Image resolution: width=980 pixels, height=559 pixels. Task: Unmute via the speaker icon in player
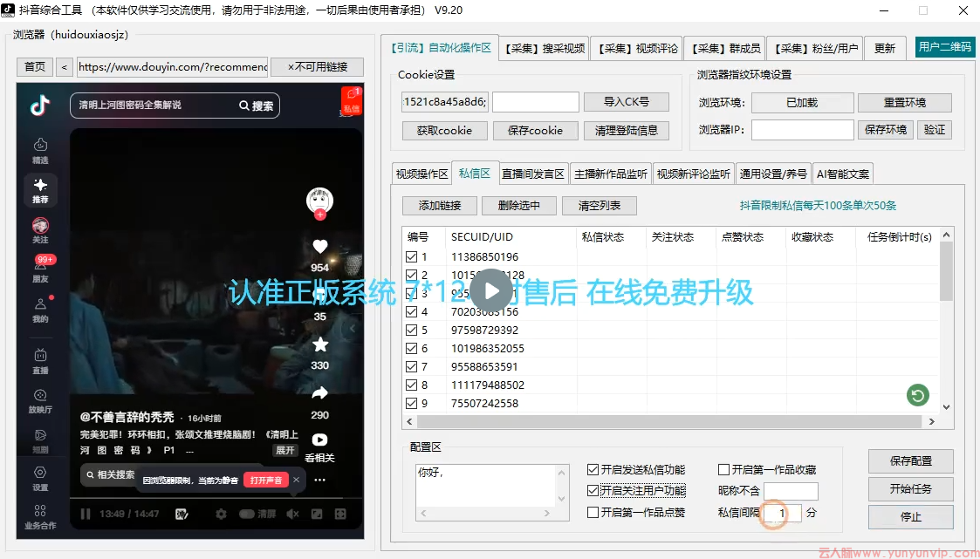(292, 514)
